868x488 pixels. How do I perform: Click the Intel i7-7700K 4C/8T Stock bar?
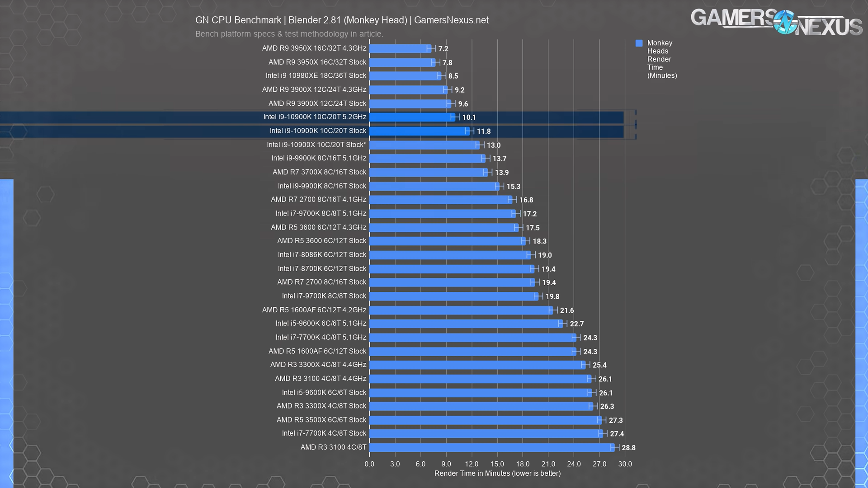click(486, 434)
